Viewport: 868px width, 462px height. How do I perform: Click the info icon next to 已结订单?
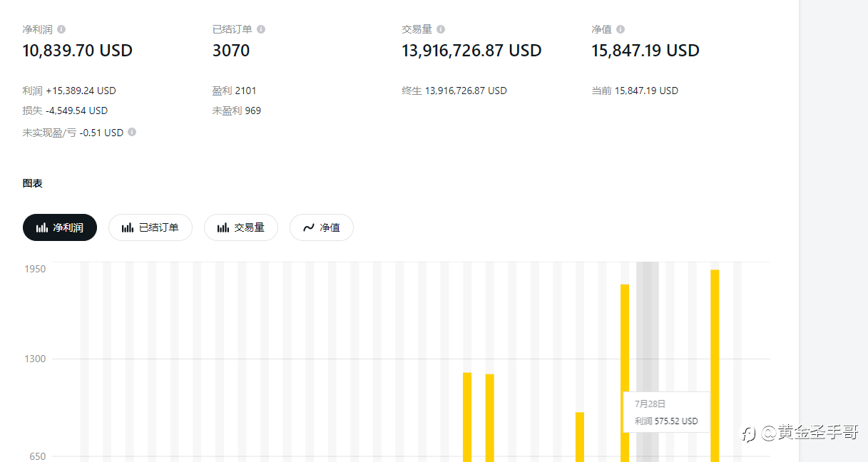(261, 29)
